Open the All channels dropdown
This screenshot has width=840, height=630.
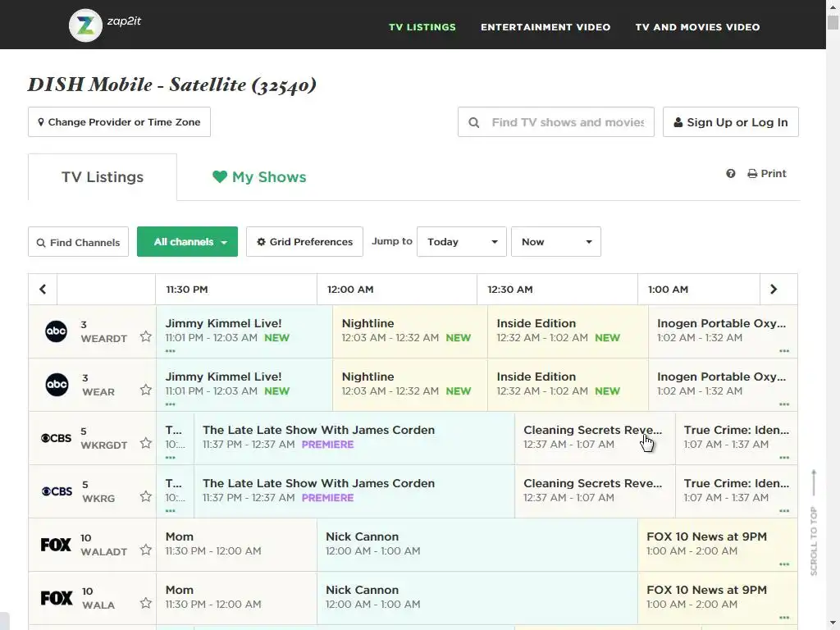click(x=188, y=242)
